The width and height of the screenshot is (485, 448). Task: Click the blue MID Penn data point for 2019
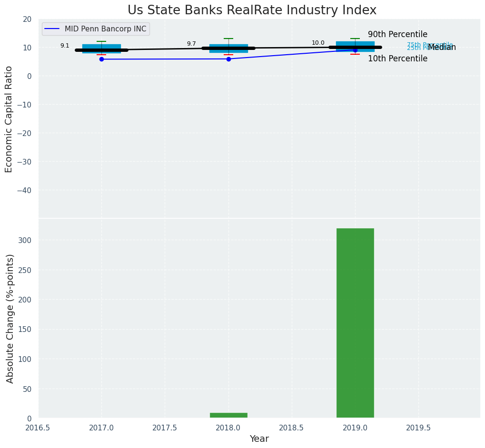355,50
